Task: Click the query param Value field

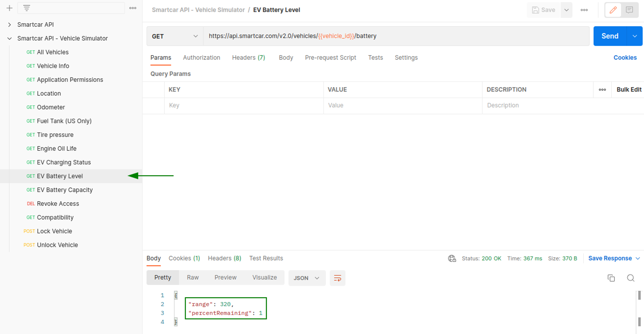Action: pos(402,105)
